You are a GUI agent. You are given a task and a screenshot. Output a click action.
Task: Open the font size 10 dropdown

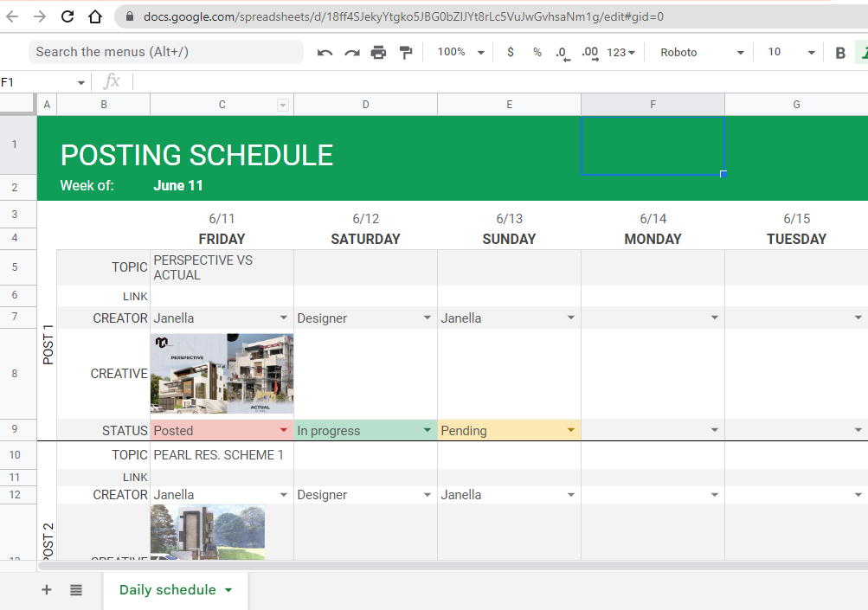791,53
